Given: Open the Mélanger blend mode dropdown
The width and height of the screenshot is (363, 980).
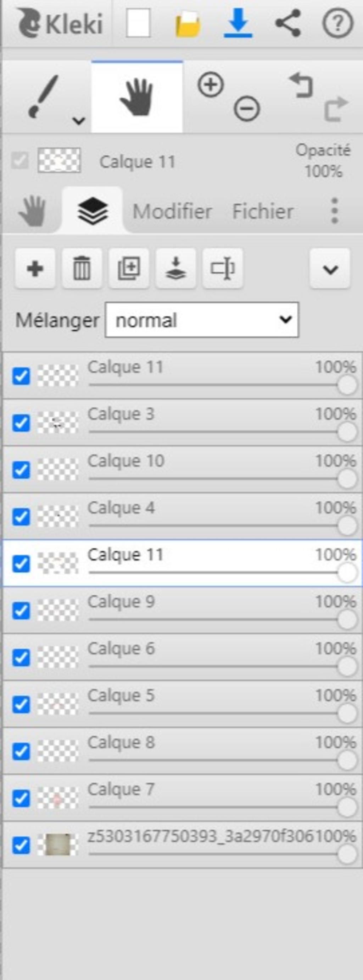Looking at the screenshot, I should [201, 320].
